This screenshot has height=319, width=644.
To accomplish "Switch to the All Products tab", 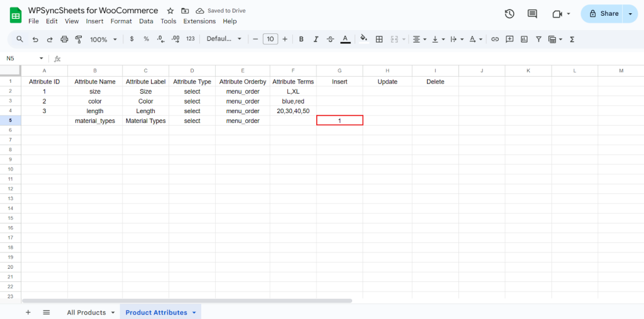I will 86,313.
